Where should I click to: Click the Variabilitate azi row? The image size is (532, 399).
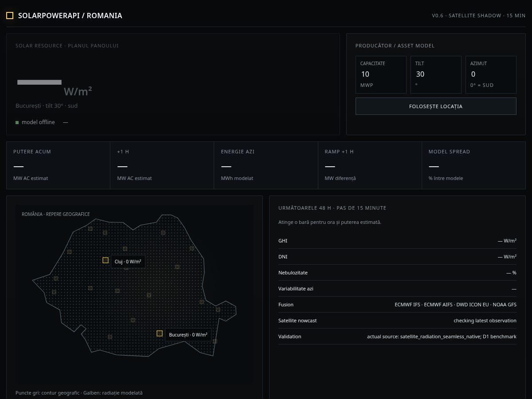[x=397, y=289]
